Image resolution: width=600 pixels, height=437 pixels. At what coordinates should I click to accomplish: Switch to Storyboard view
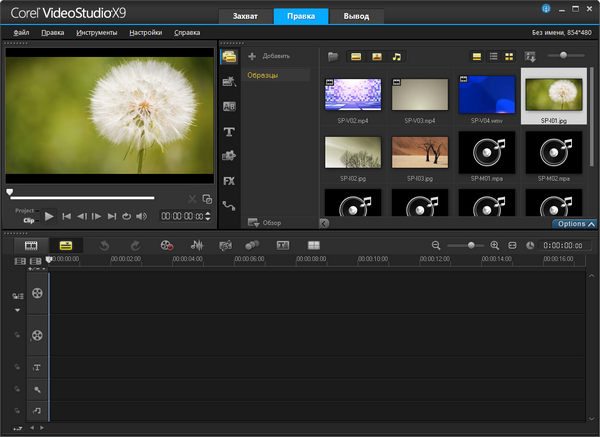coord(32,245)
